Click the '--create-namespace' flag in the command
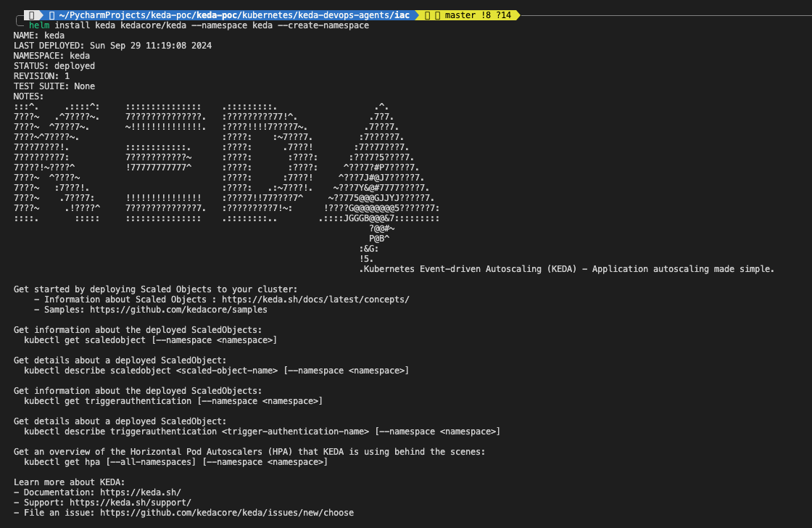Screen dimensions: 812x528 click(323, 25)
